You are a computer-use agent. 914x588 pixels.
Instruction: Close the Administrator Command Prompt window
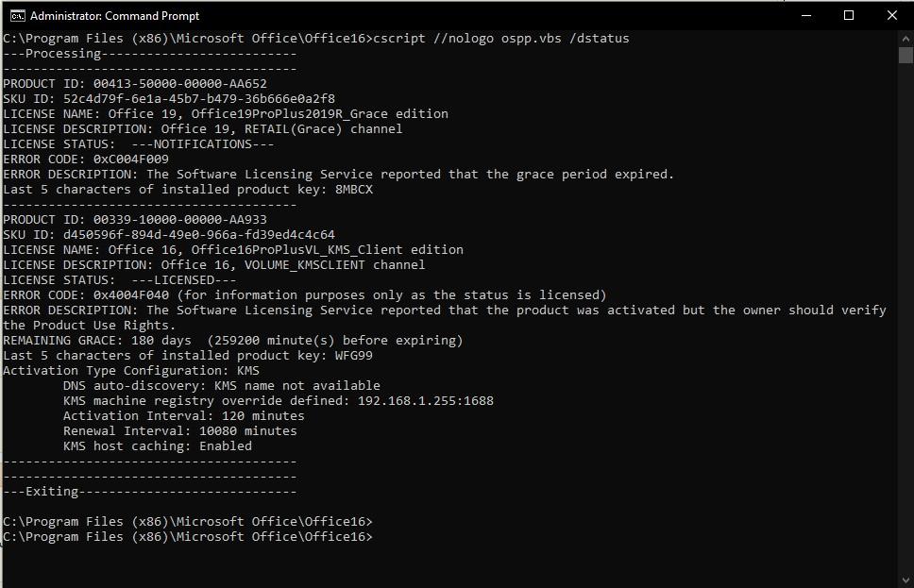(892, 16)
